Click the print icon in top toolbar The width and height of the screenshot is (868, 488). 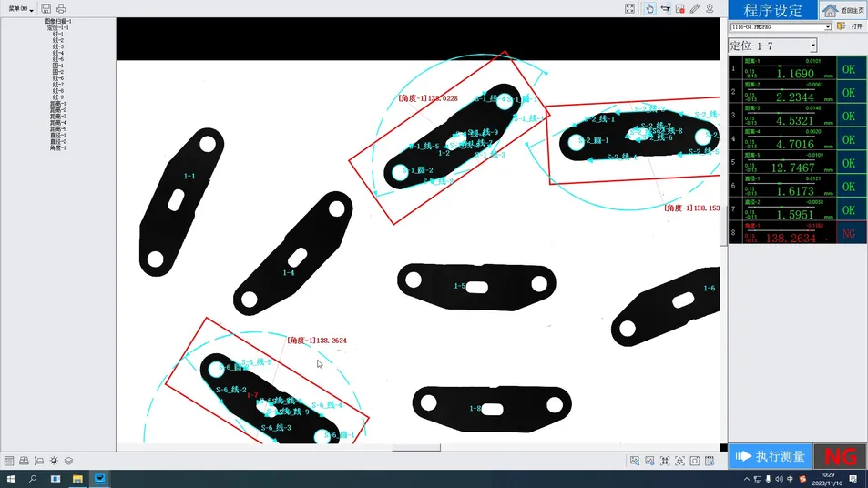point(61,8)
